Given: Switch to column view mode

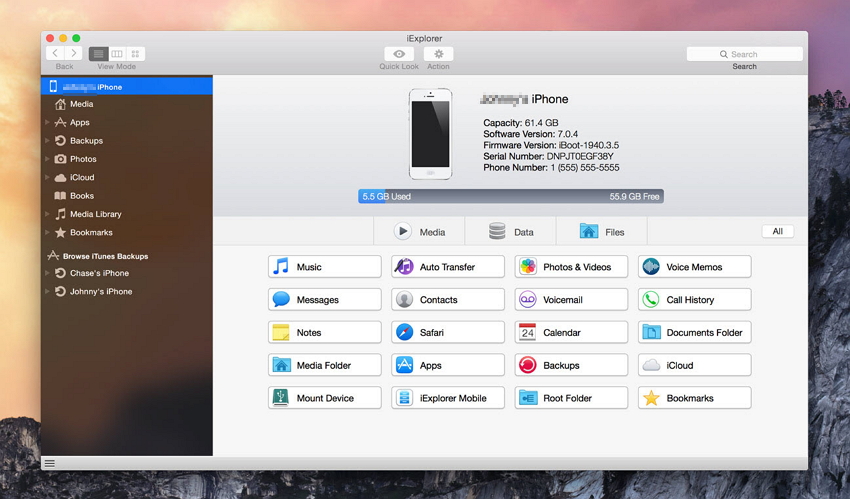Looking at the screenshot, I should pyautogui.click(x=117, y=53).
